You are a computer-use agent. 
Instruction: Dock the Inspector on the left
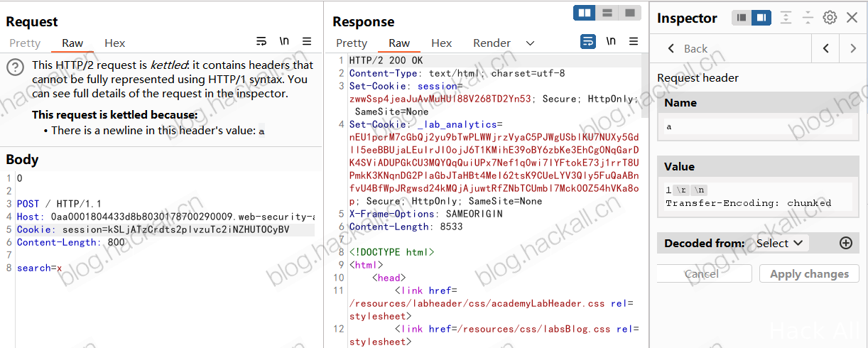tap(742, 18)
